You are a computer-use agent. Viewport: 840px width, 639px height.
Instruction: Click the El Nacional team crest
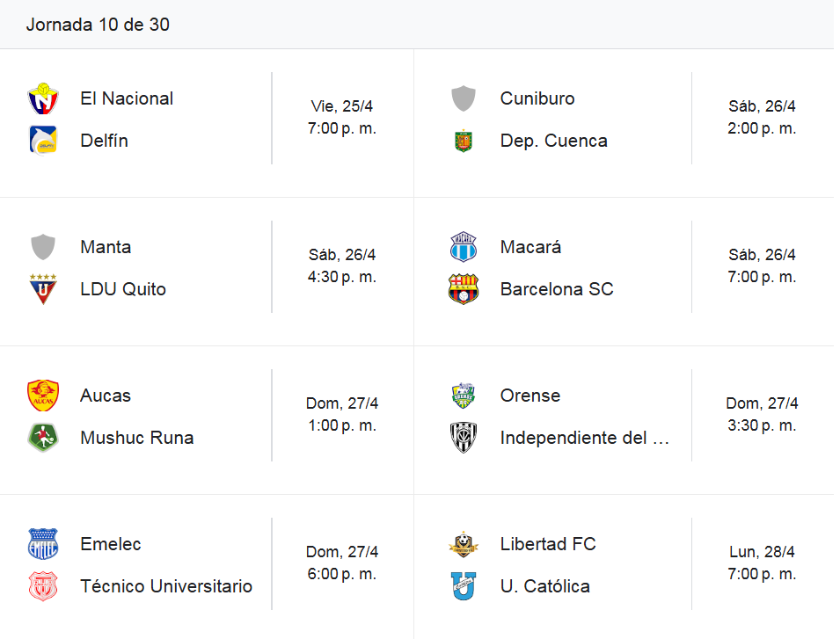pyautogui.click(x=43, y=98)
